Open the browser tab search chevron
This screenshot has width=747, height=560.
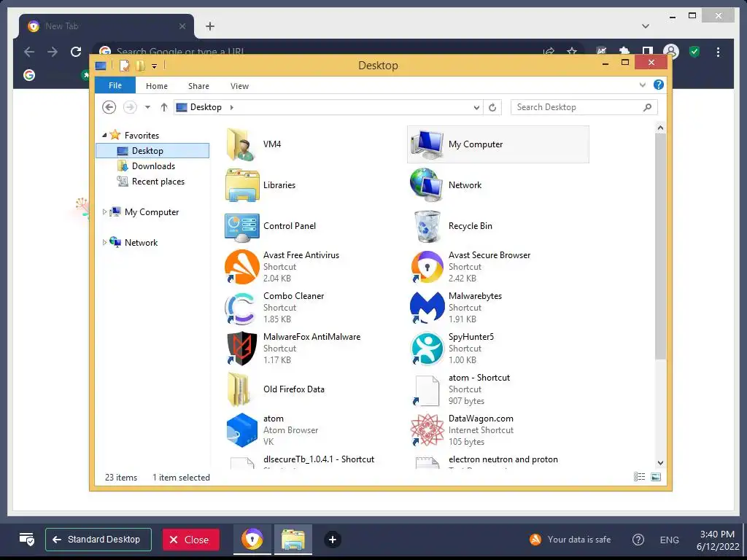click(646, 26)
